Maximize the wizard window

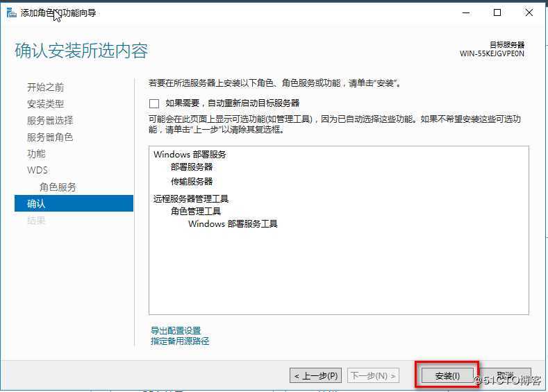(497, 13)
